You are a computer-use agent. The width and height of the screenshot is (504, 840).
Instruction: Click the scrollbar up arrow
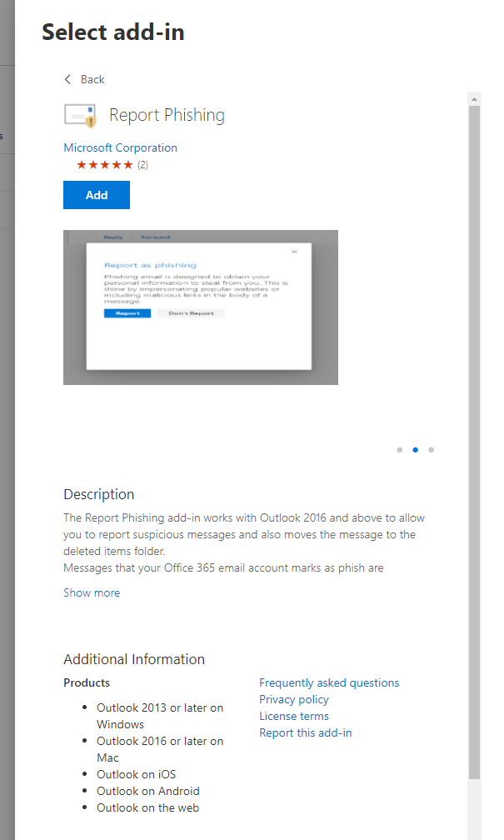click(474, 98)
